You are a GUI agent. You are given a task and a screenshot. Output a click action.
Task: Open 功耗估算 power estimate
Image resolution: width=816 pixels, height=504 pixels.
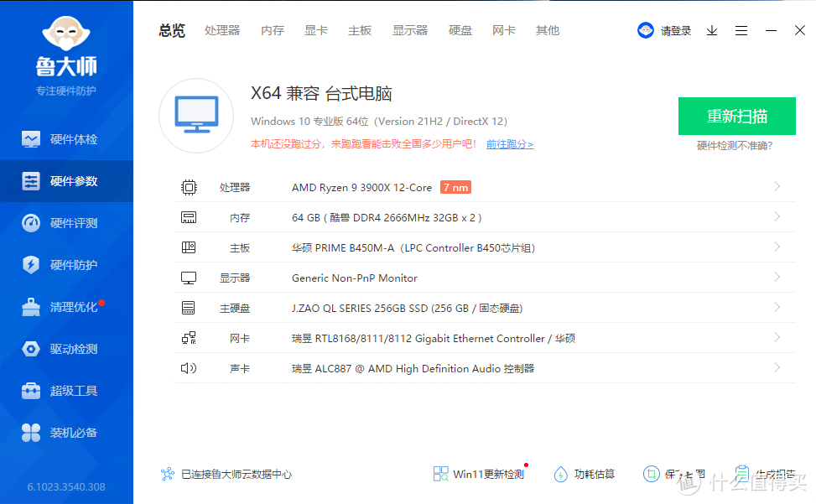pos(584,474)
